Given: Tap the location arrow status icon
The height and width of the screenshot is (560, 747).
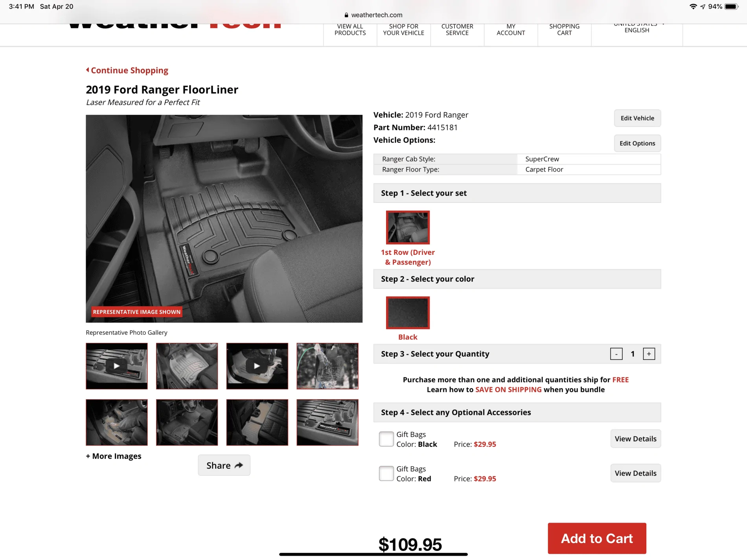Looking at the screenshot, I should coord(703,7).
